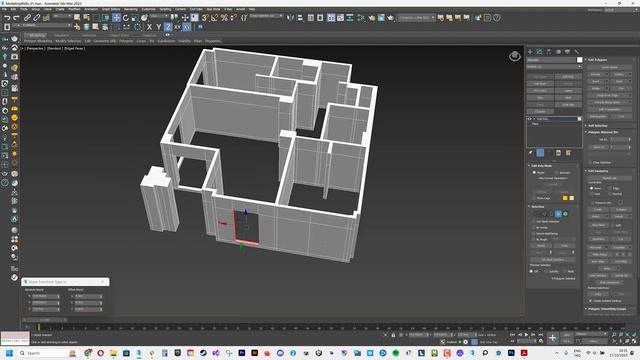Expand the Soft Selection rollout
Viewport: 640px width, 360px height.
[598, 126]
